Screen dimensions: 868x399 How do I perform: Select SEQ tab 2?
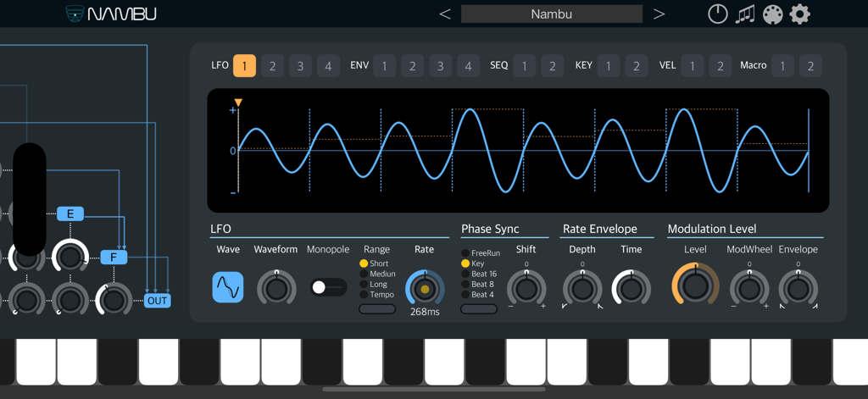[x=552, y=66]
